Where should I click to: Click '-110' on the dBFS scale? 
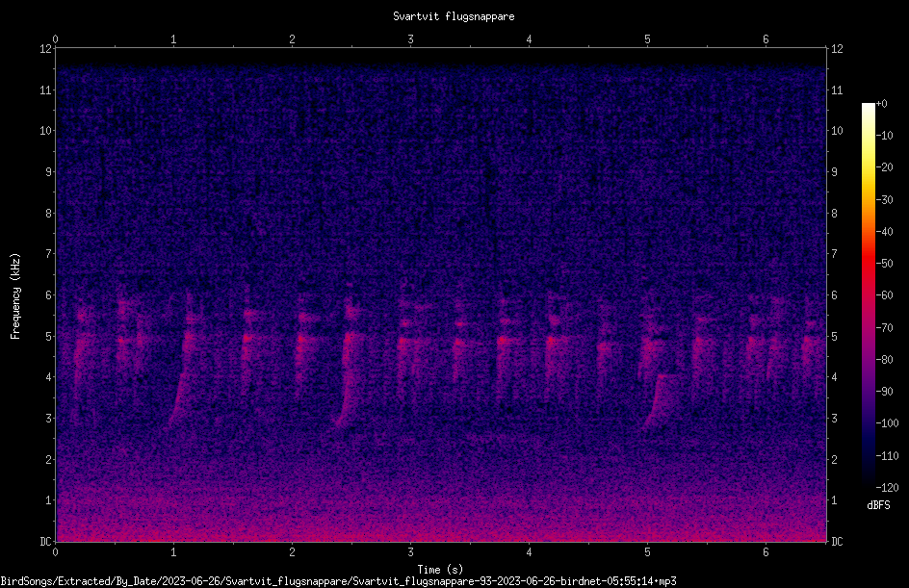[887, 456]
